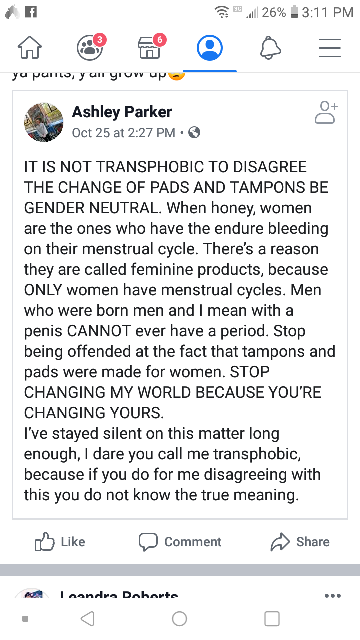The image size is (360, 640).
Task: Open Ashley Parker's profile name link
Action: pos(122,112)
